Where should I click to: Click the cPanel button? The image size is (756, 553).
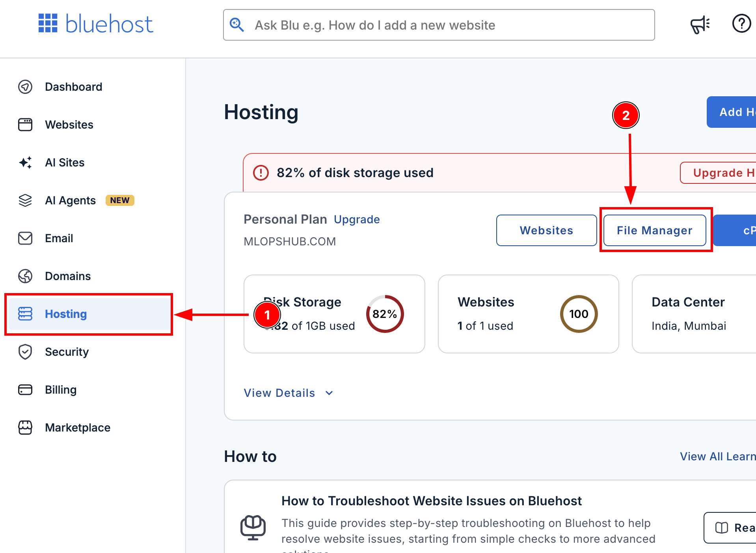click(735, 230)
